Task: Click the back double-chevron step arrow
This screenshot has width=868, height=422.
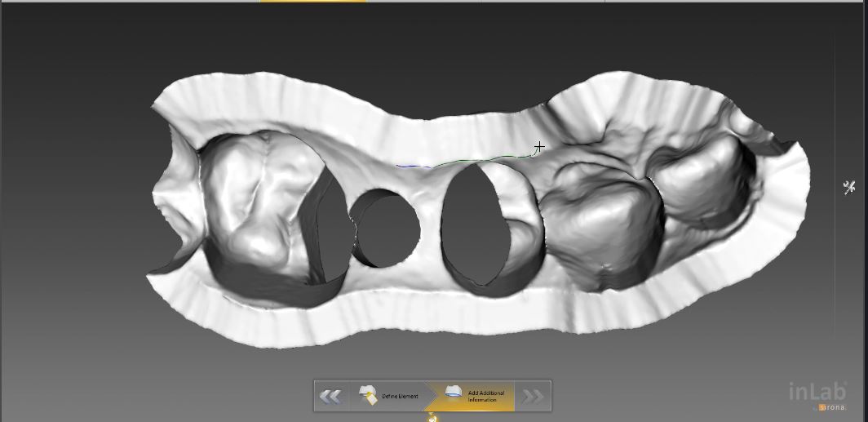Action: (x=330, y=397)
